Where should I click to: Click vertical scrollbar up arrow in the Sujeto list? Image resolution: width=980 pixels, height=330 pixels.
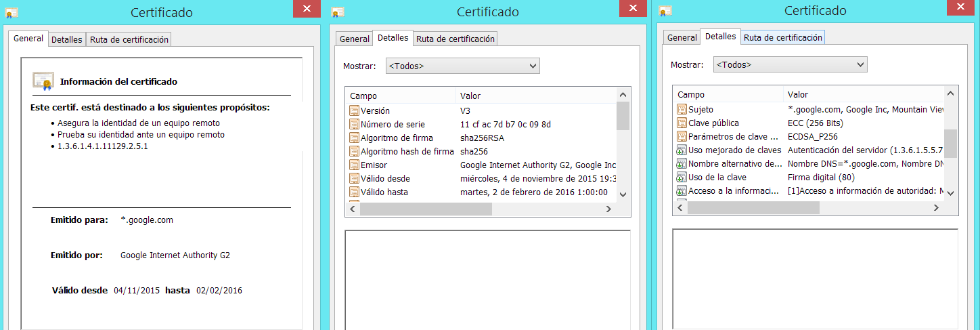[x=951, y=94]
